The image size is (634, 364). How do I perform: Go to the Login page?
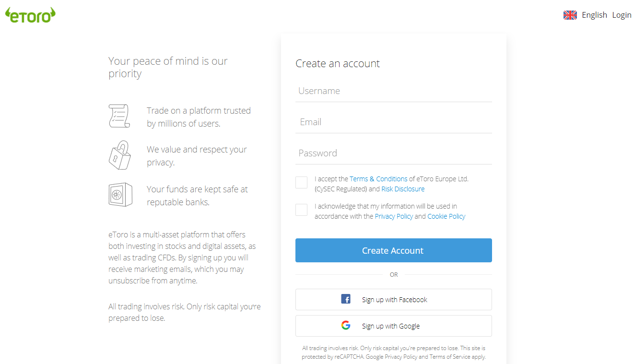tap(622, 15)
